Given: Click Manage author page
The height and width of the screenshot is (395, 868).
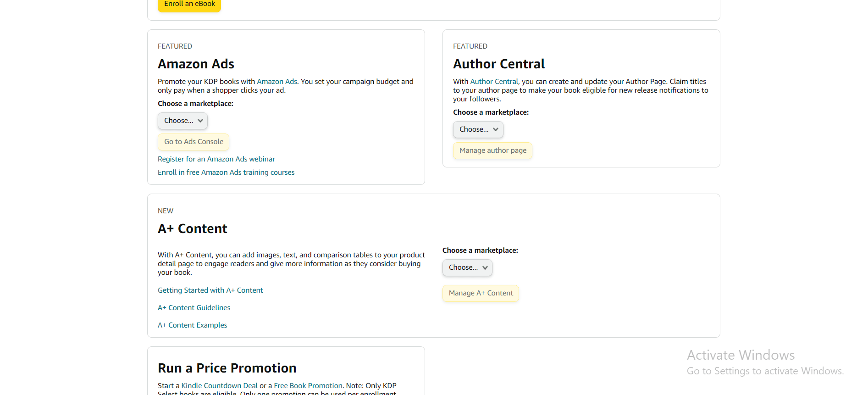Looking at the screenshot, I should tap(492, 150).
